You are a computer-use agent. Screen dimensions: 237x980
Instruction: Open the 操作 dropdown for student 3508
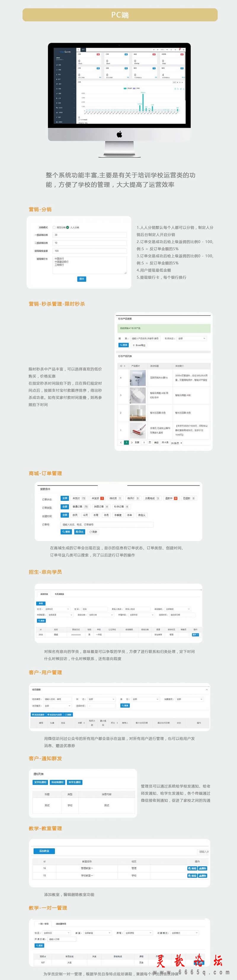(x=195, y=634)
